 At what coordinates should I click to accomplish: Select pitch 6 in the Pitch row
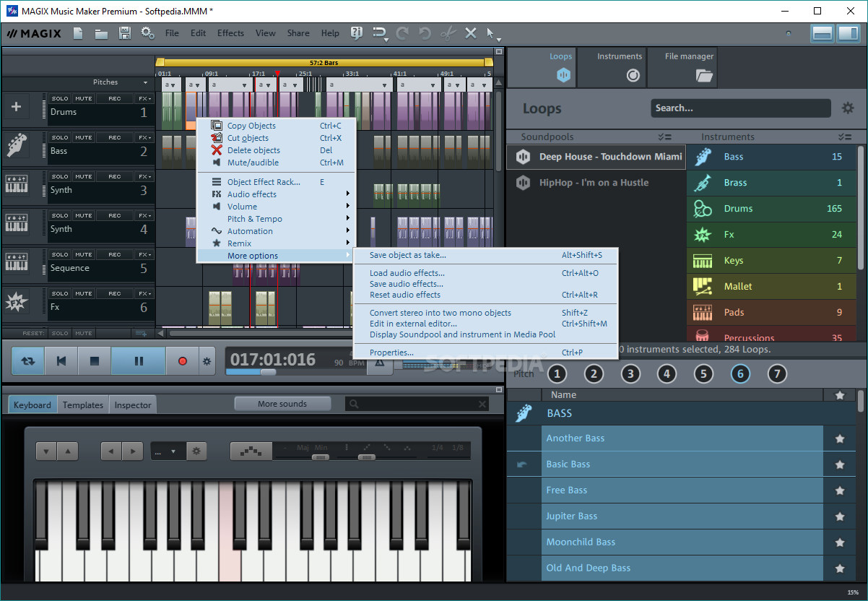click(x=740, y=374)
